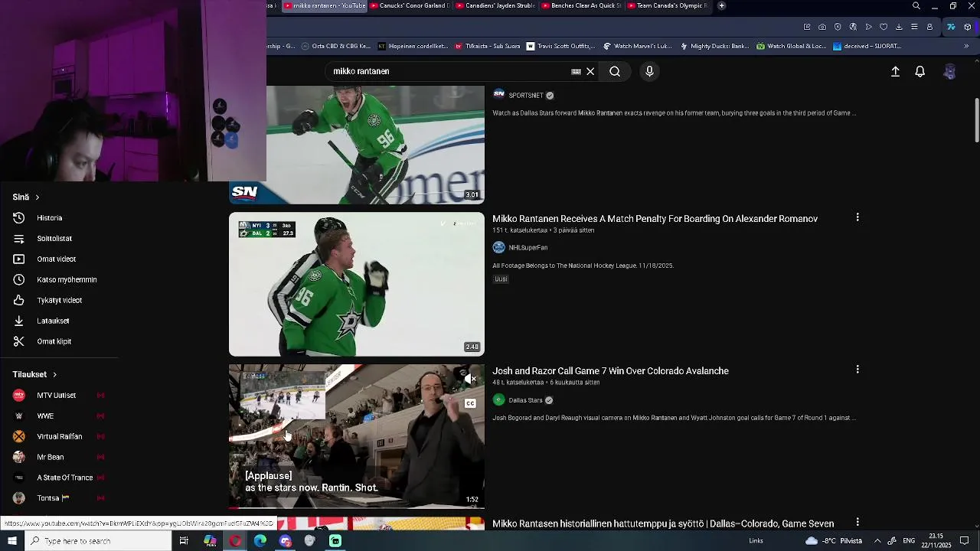Click the taskbar Type here to search box
This screenshot has width=980, height=551.
(99, 541)
